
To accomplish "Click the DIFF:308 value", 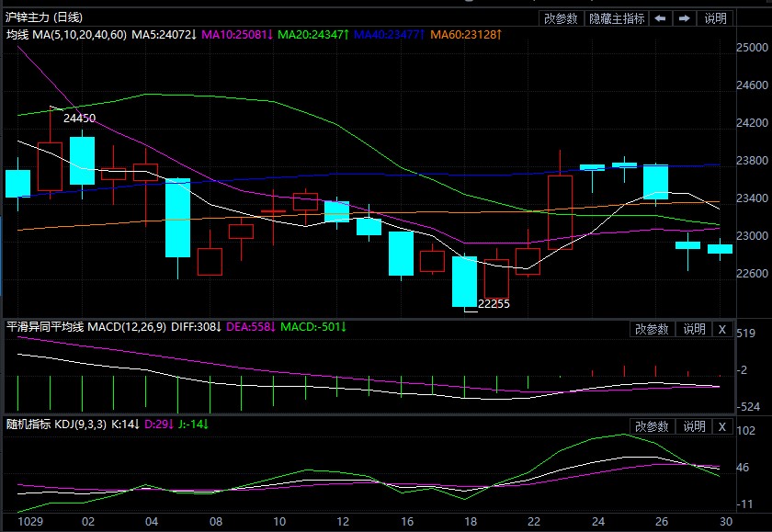I will point(197,327).
